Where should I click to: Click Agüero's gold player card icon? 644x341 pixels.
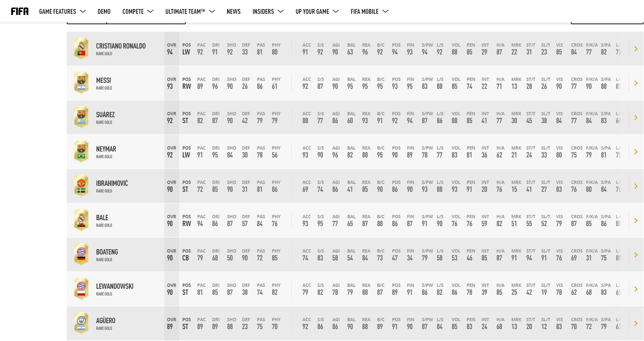tap(81, 323)
